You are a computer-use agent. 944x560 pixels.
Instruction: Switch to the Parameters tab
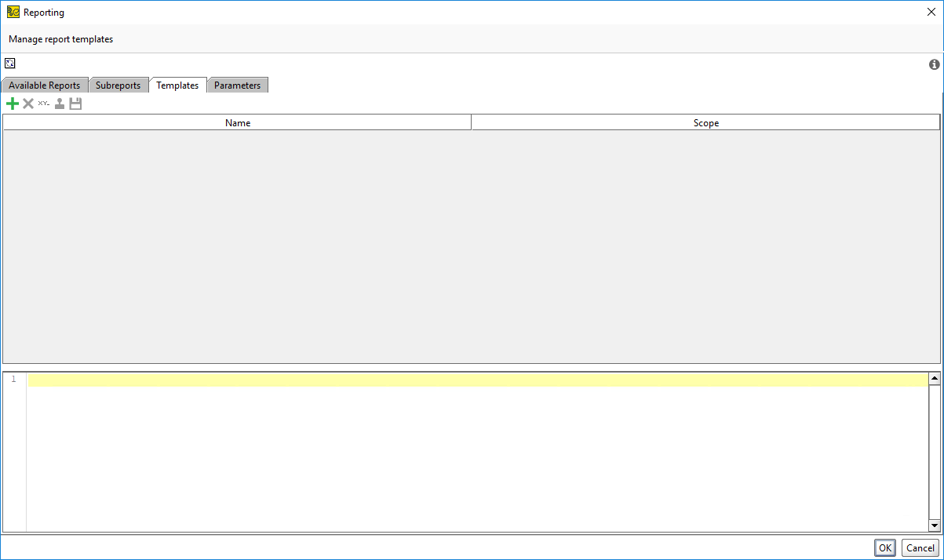238,85
